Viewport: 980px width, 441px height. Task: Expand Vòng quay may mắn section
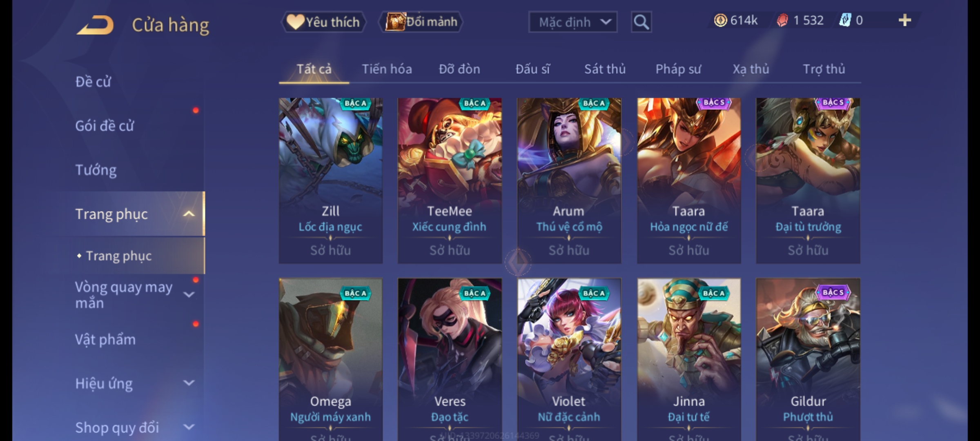pos(189,294)
